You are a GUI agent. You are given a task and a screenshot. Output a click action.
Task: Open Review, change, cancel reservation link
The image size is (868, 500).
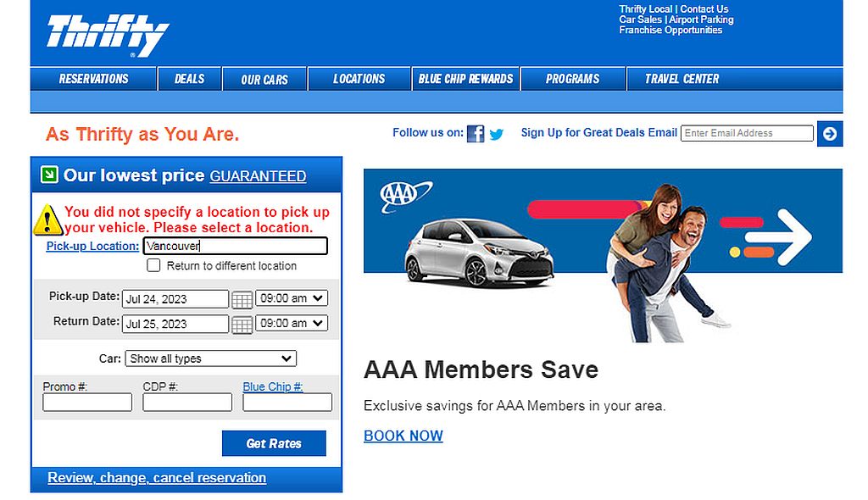tap(157, 477)
